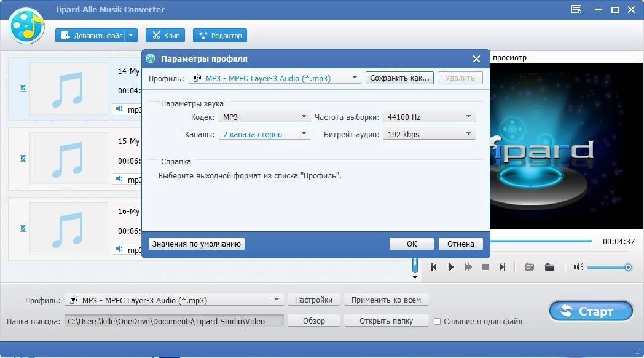This screenshot has width=644, height=358.
Task: Click the MP3 icon in the bottom profile field
Action: click(74, 300)
